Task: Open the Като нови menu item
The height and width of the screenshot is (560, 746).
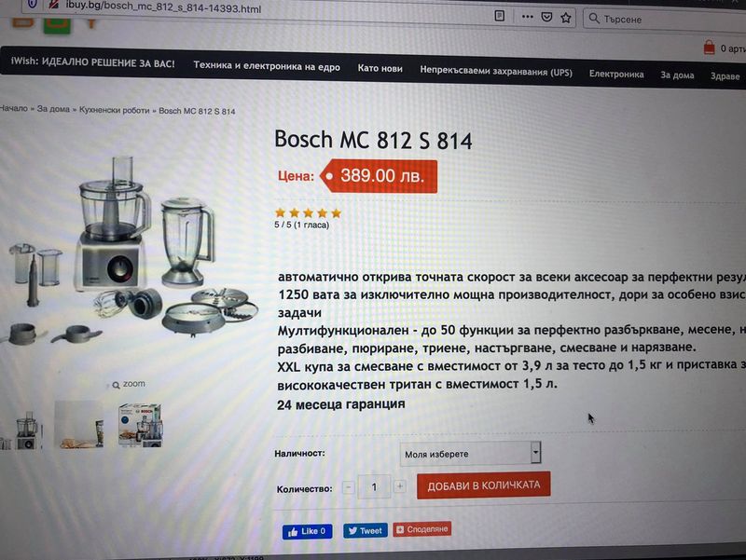Action: click(x=380, y=68)
